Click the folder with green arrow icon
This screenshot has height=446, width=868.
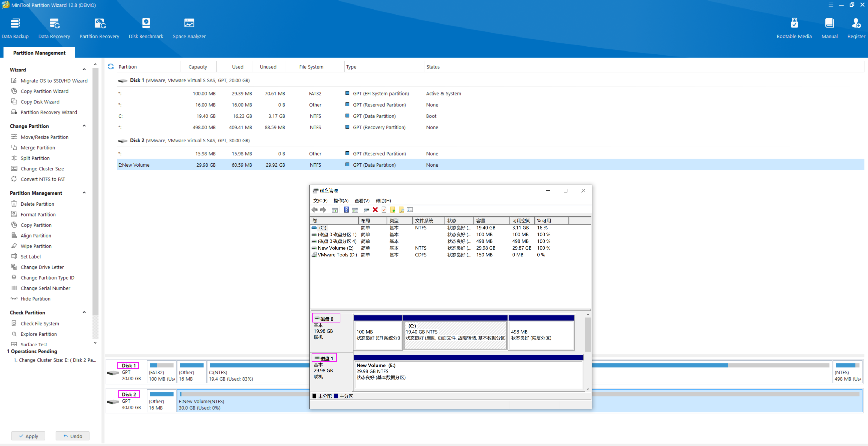coord(392,210)
